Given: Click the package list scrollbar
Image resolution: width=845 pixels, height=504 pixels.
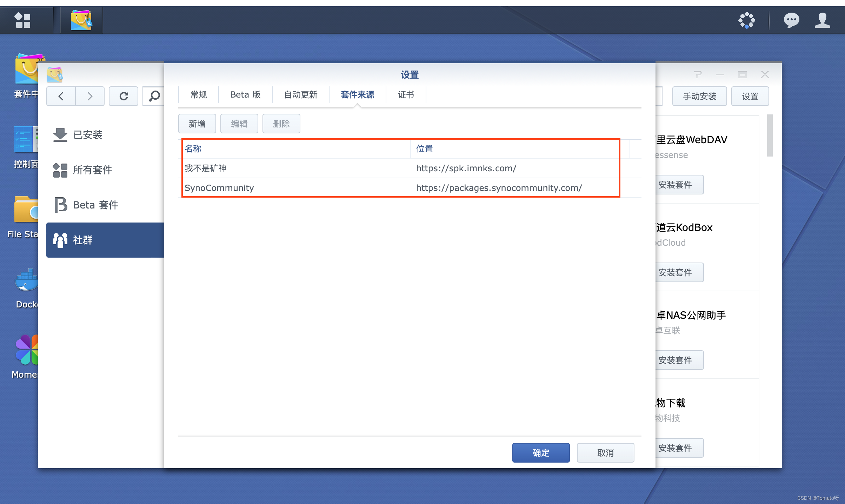Looking at the screenshot, I should [770, 136].
